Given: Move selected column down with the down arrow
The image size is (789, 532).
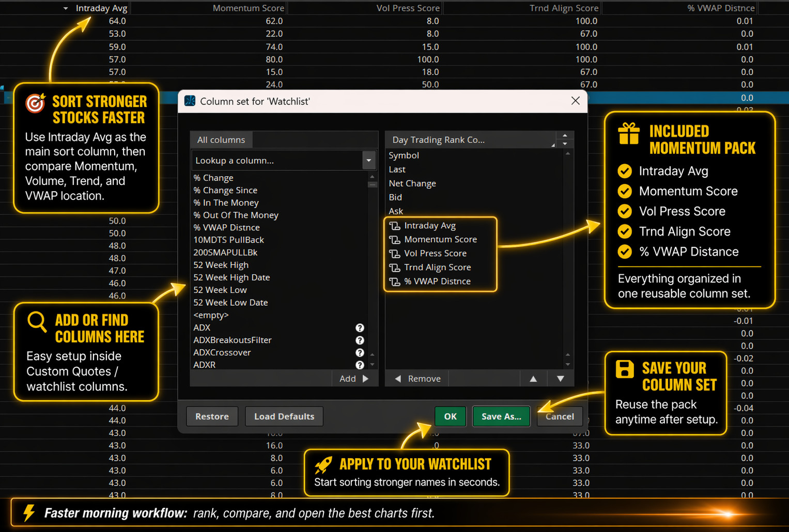Looking at the screenshot, I should pyautogui.click(x=560, y=379).
